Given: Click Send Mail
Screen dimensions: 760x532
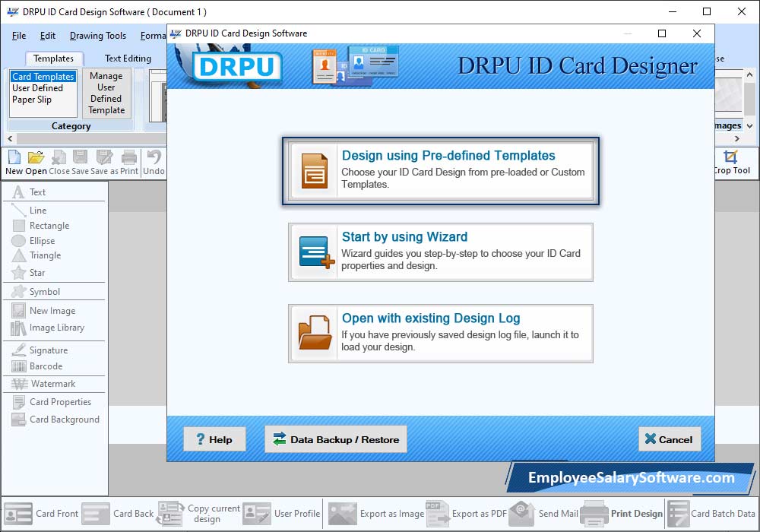Looking at the screenshot, I should [543, 514].
